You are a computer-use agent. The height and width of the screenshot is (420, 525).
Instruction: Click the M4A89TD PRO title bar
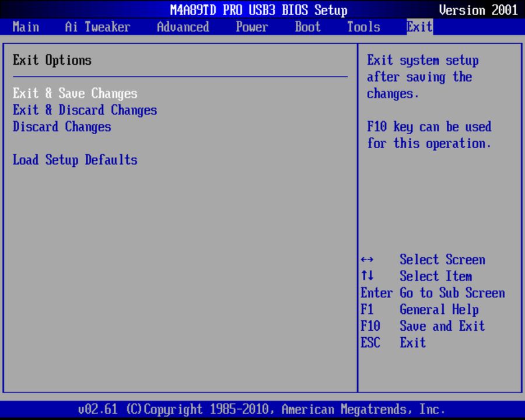click(x=259, y=10)
